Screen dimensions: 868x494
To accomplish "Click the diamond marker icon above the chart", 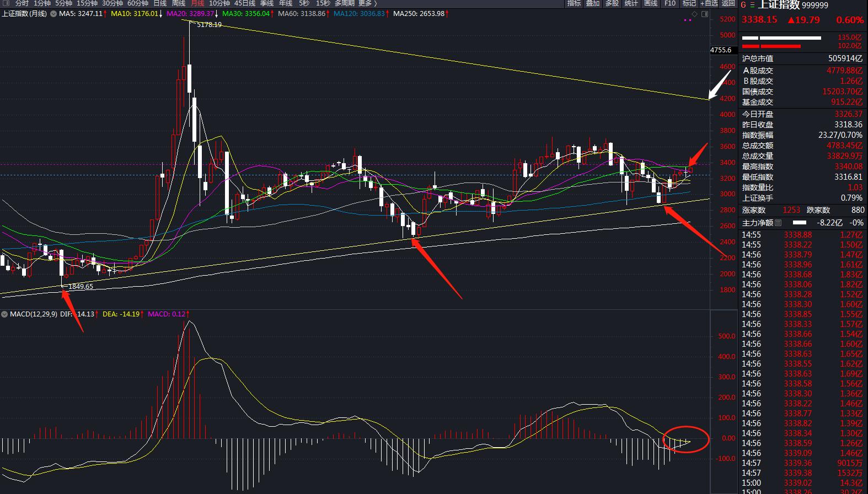I will pos(695,14).
